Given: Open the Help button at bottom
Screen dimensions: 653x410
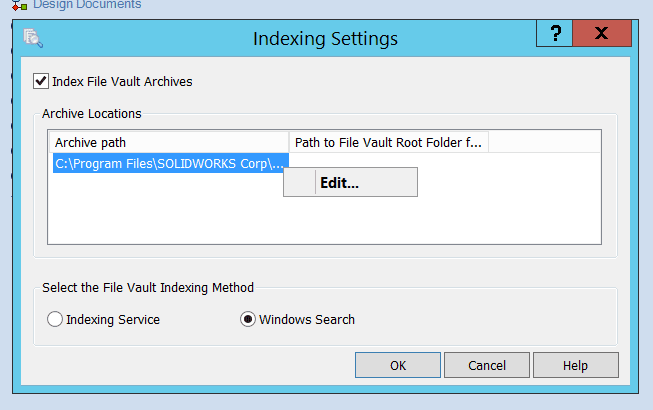Looking at the screenshot, I should pyautogui.click(x=576, y=365).
